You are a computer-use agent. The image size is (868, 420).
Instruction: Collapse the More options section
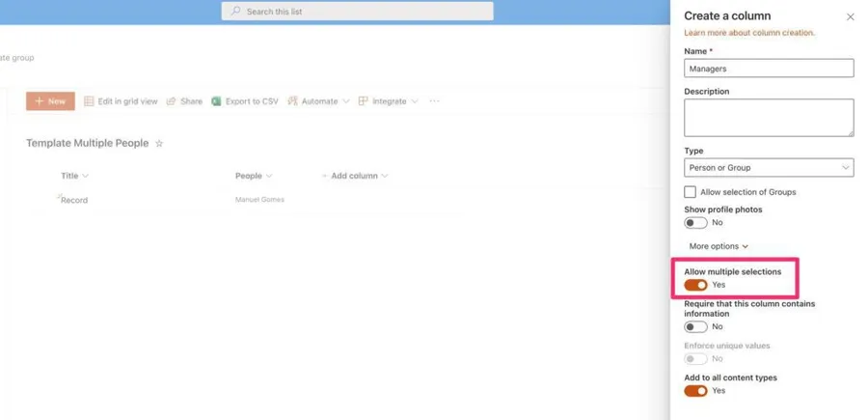(x=719, y=247)
